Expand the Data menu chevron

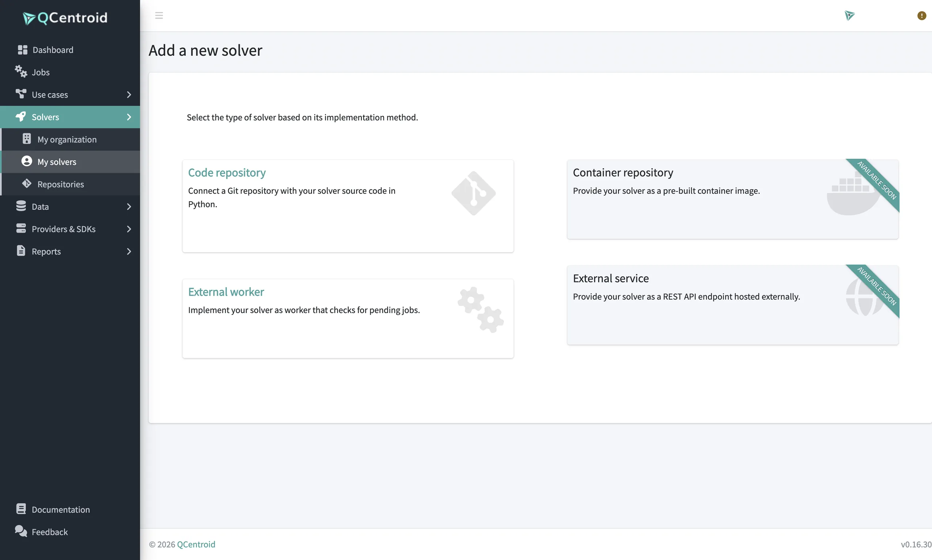pyautogui.click(x=129, y=207)
